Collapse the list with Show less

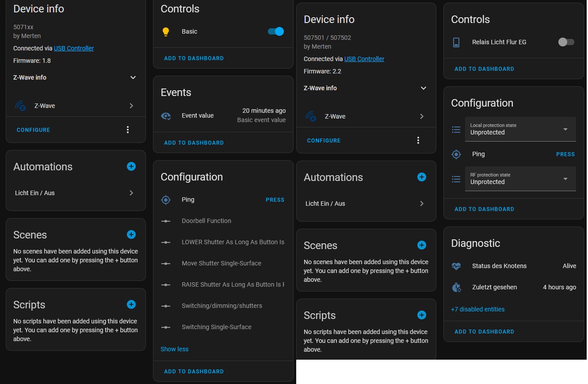tap(174, 349)
